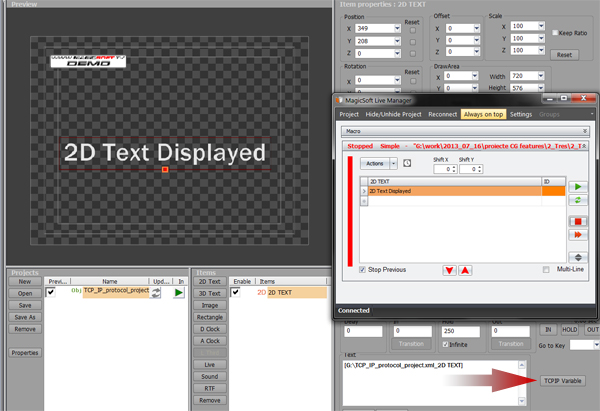Click the clock icon next to Actions
Screen dimensions: 600x411
pyautogui.click(x=407, y=163)
